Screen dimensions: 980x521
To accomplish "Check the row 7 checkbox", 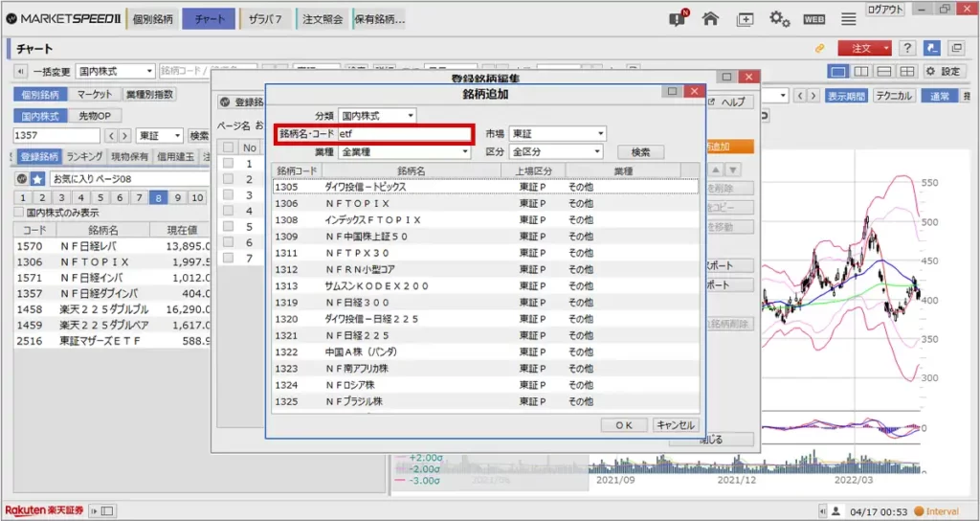I will [228, 257].
